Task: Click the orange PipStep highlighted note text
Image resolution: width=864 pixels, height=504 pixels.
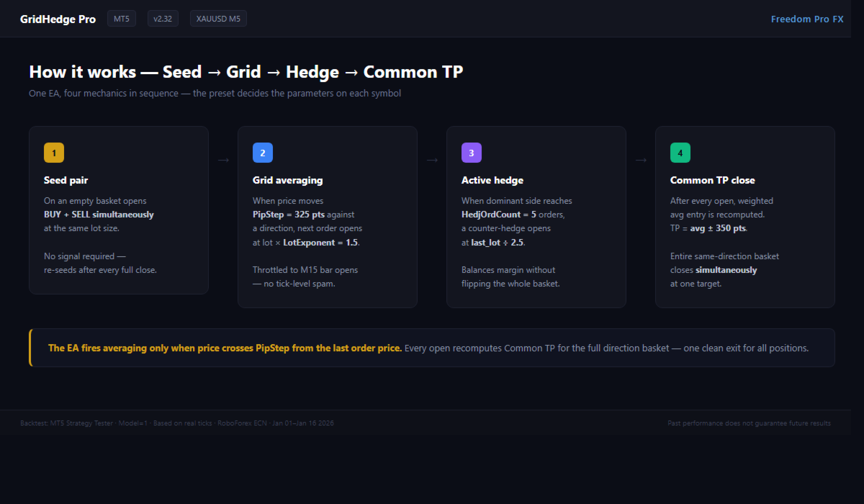Action: [x=225, y=348]
